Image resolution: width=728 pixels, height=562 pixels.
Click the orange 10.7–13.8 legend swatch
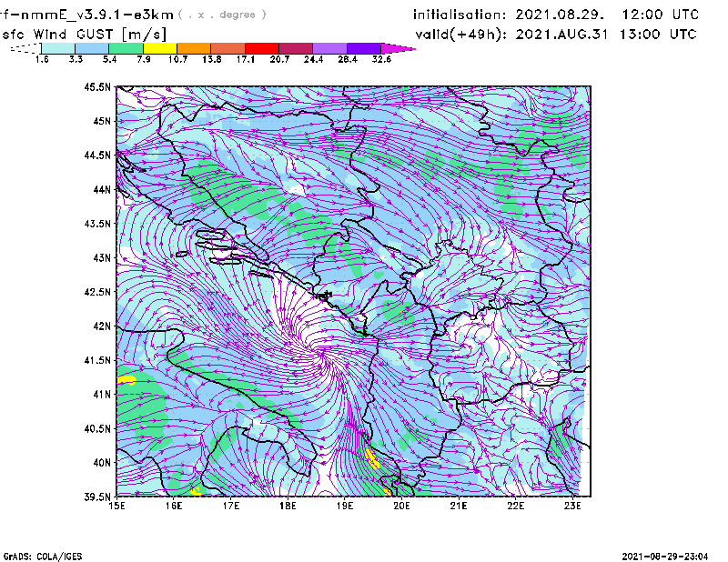194,48
